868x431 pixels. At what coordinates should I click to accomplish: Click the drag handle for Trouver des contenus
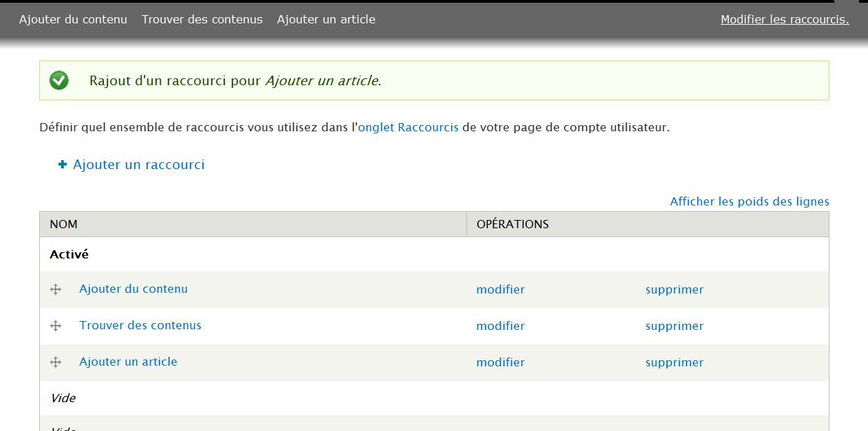(x=56, y=326)
